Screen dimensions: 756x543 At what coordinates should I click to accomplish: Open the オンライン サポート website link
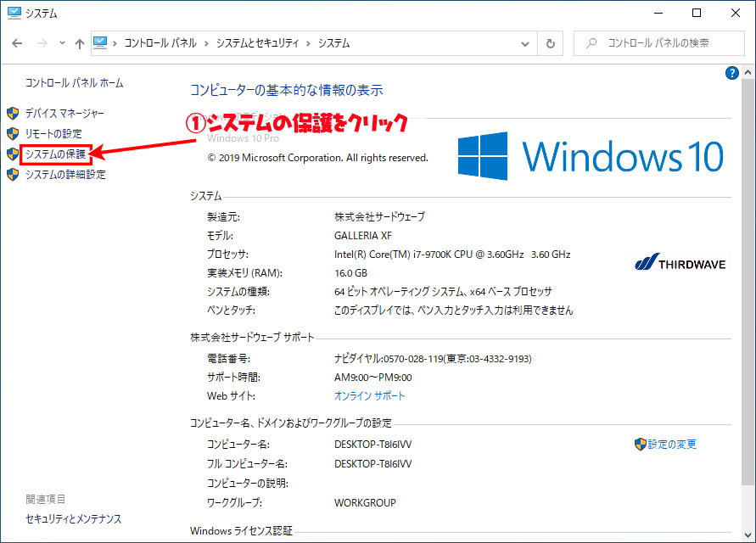coord(369,396)
